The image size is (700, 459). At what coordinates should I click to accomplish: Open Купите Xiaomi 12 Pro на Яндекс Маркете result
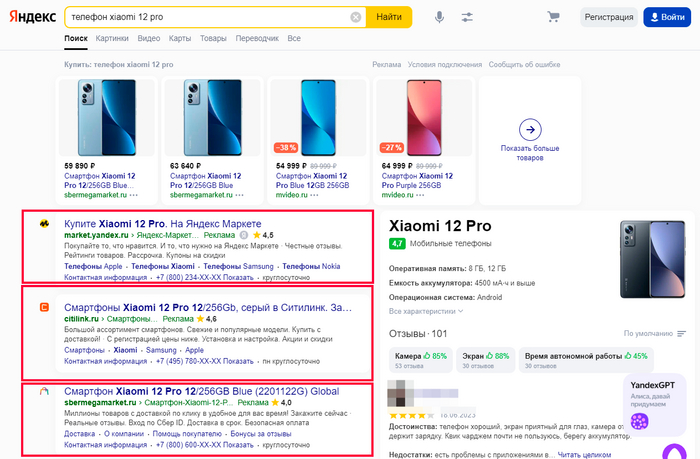(x=162, y=224)
